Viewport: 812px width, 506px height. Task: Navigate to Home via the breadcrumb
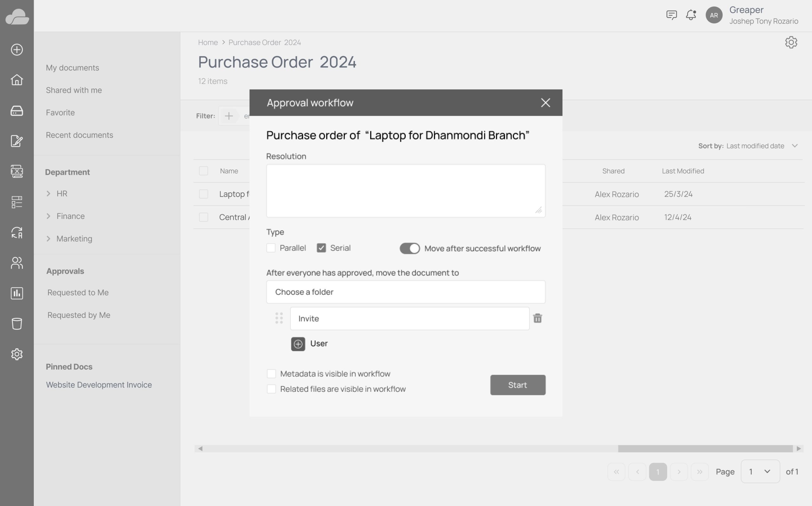[207, 42]
